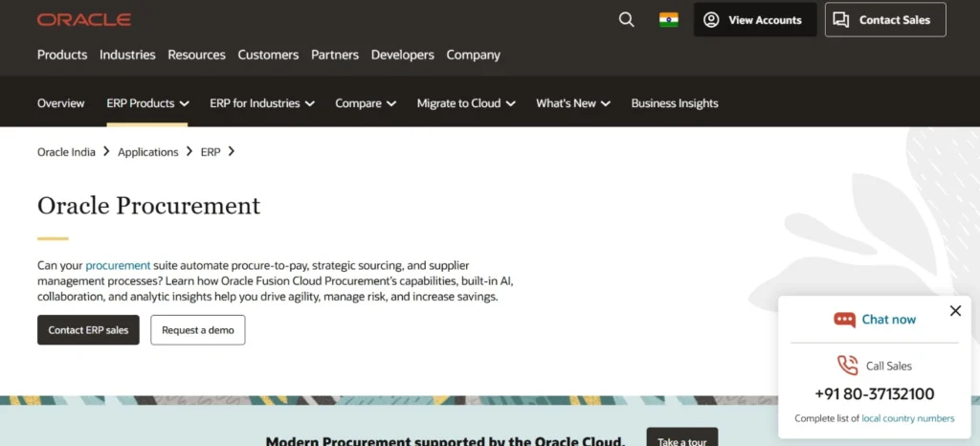Image resolution: width=980 pixels, height=446 pixels.
Task: Expand the Compare dropdown
Action: coord(366,103)
